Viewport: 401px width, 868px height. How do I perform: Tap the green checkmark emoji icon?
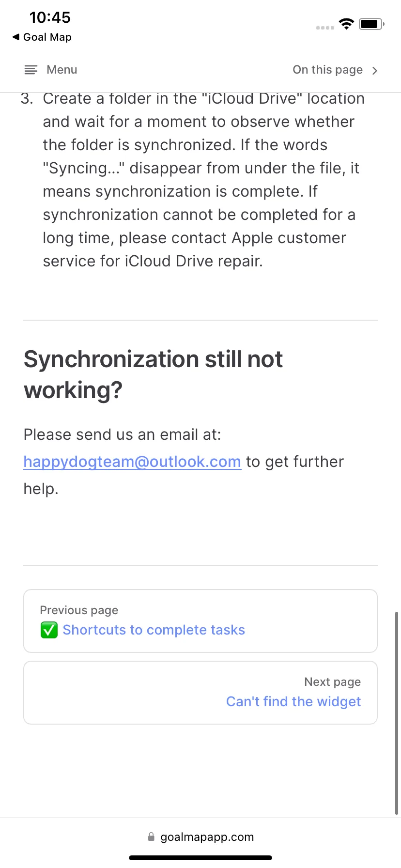(x=49, y=630)
